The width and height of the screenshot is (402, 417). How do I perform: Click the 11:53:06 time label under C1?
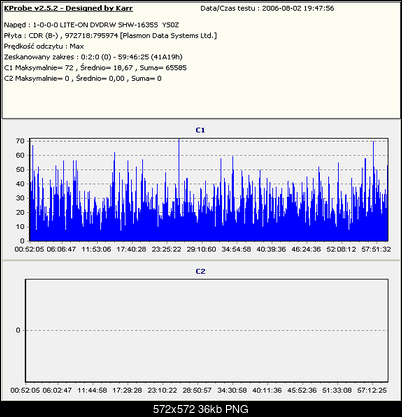96,249
